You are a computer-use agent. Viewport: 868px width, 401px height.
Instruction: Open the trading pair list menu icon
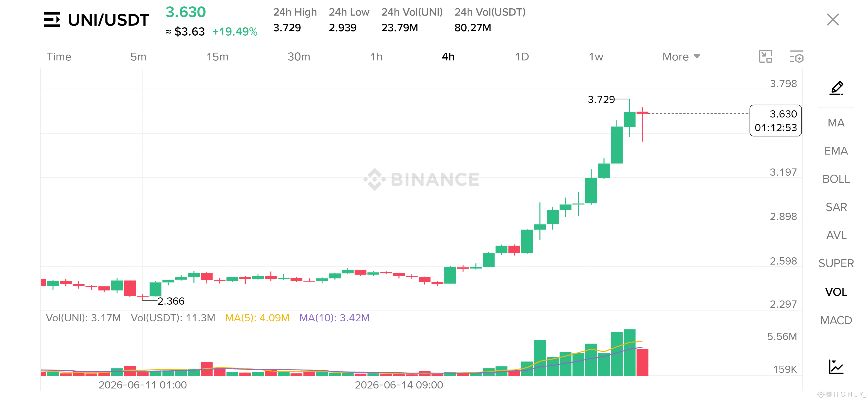coord(52,19)
